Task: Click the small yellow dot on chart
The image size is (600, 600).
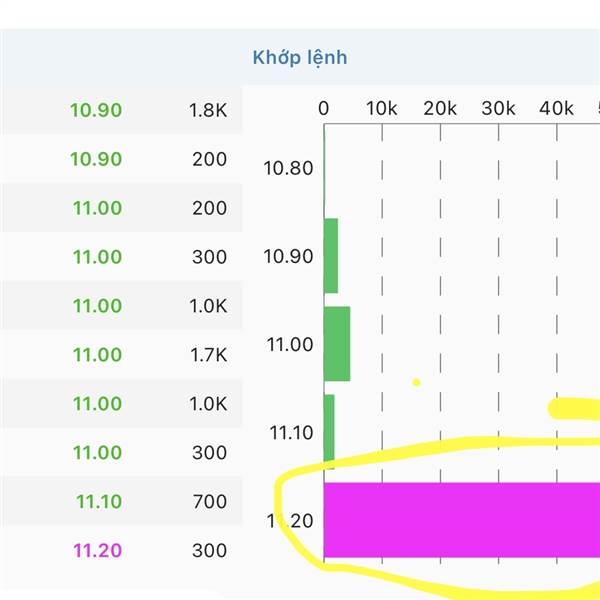Action: pyautogui.click(x=417, y=382)
